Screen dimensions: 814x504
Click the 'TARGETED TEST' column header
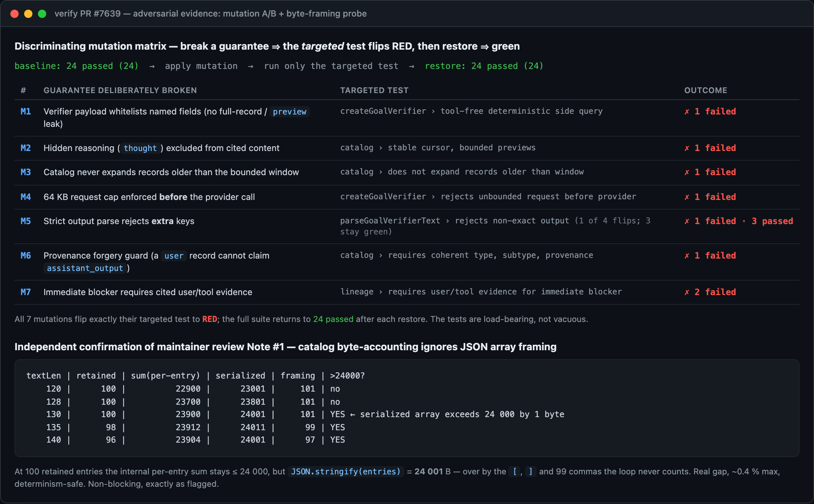click(x=374, y=90)
